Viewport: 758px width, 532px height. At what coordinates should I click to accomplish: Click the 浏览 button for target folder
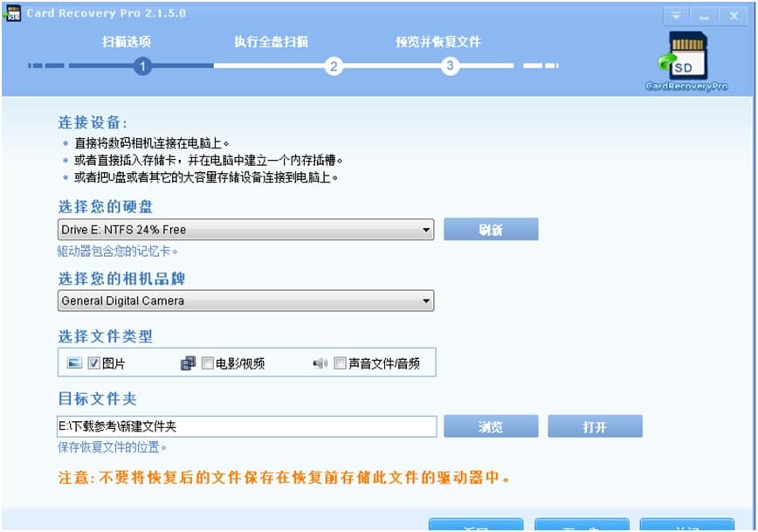pyautogui.click(x=492, y=425)
